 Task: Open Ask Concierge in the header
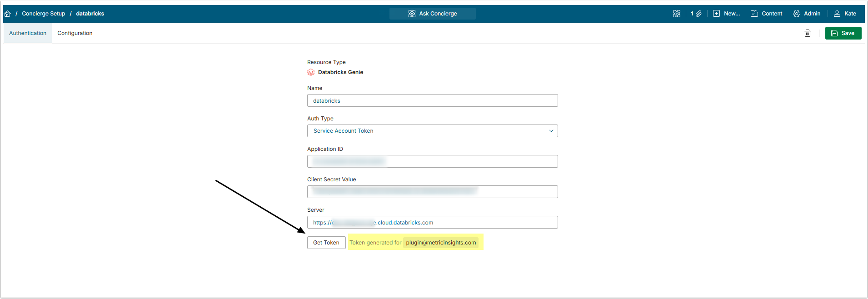pos(432,14)
